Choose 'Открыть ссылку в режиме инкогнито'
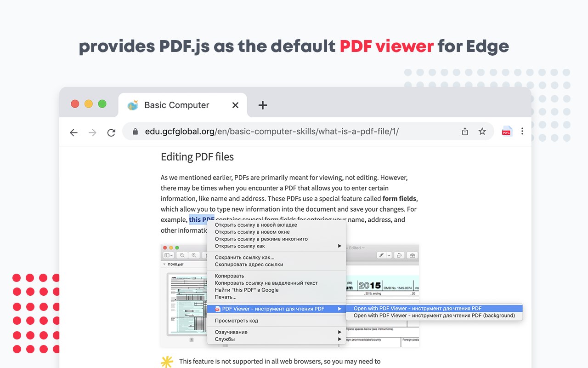This screenshot has width=588, height=368. click(x=276, y=239)
